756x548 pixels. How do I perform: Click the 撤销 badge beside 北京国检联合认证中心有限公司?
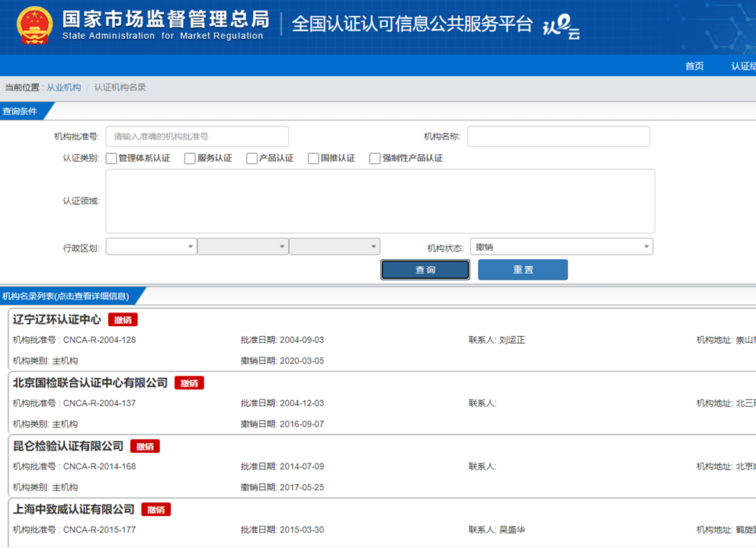pos(189,383)
